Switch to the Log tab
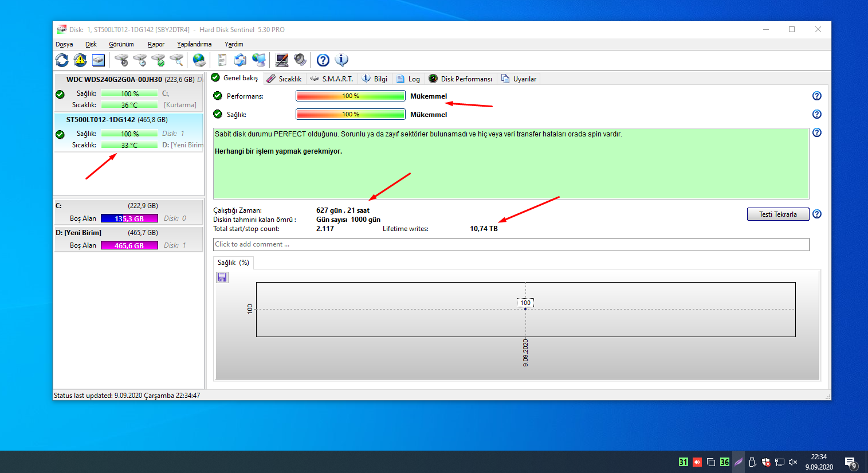This screenshot has width=868, height=473. (409, 79)
